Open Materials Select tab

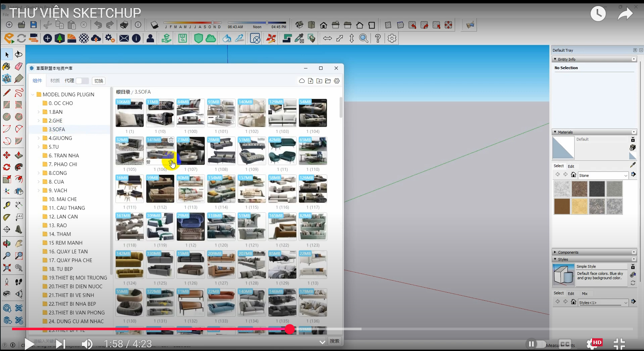click(x=559, y=166)
